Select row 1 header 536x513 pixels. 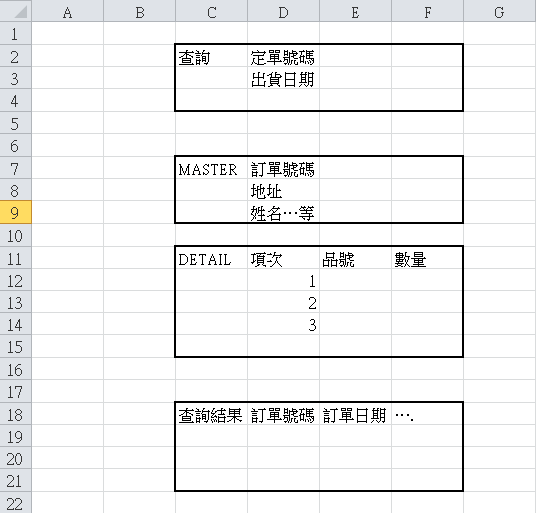[x=16, y=33]
